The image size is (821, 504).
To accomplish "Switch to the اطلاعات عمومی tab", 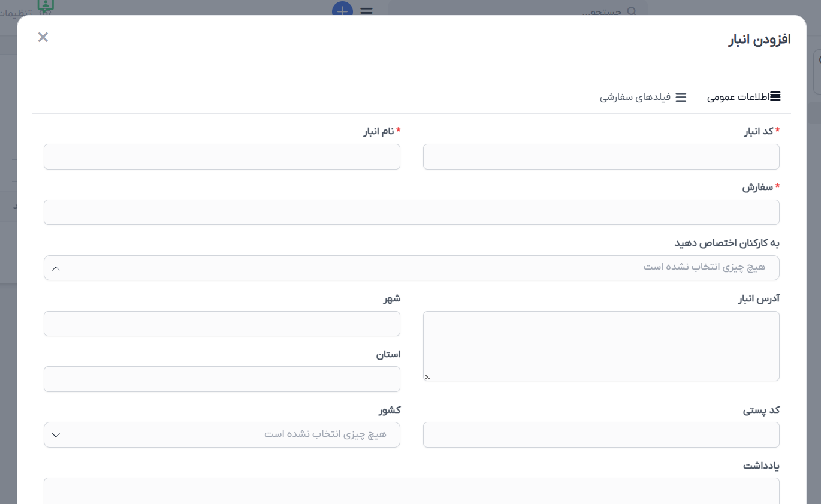I will click(x=744, y=97).
